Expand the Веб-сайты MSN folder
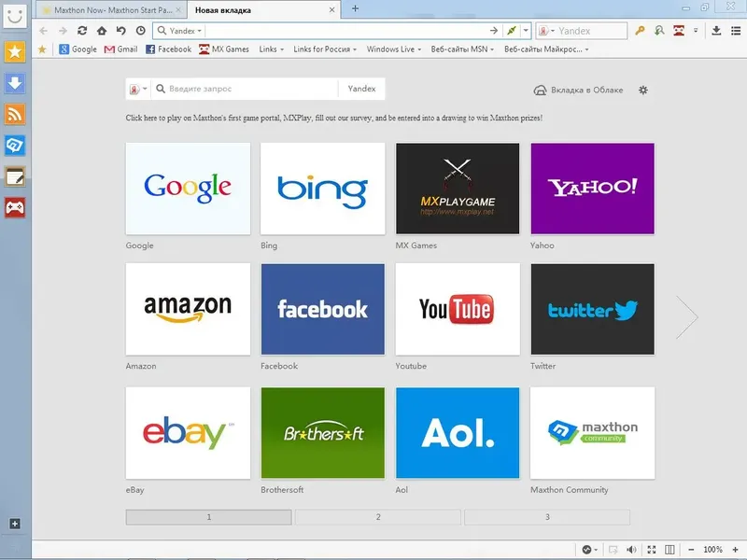The width and height of the screenshot is (747, 560). (x=462, y=49)
